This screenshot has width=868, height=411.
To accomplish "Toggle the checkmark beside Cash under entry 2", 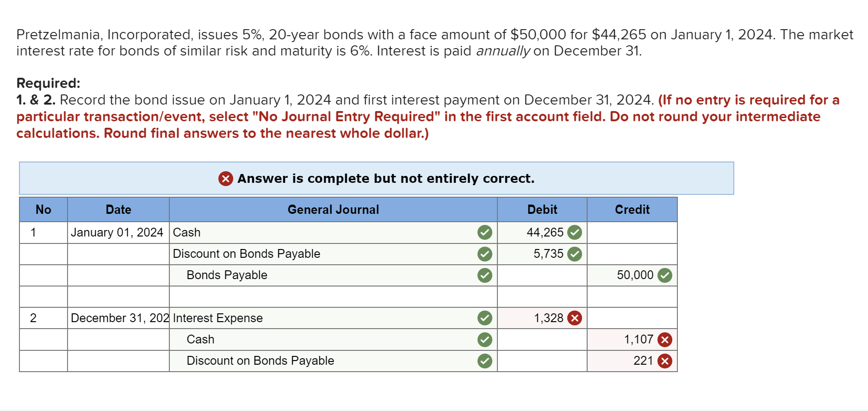I will tap(484, 339).
